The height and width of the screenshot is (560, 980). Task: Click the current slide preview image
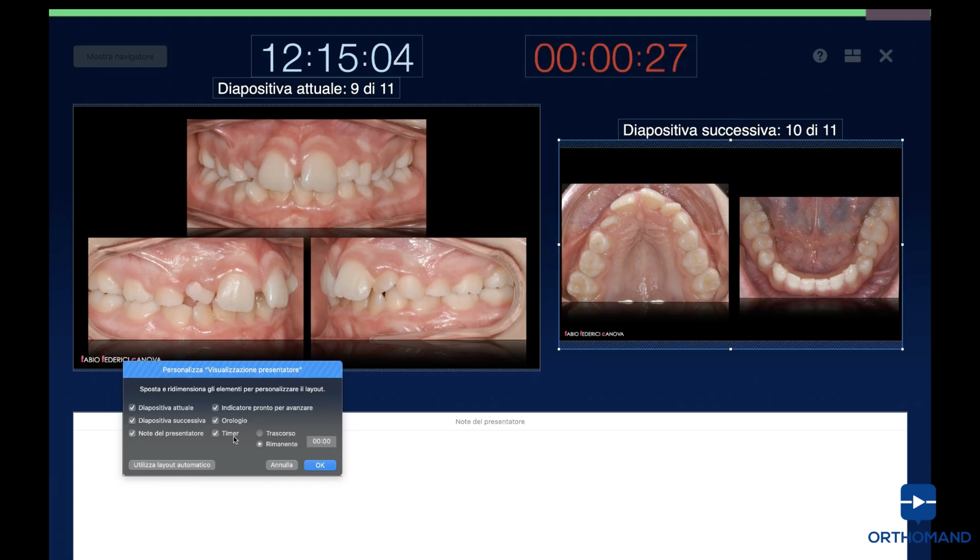click(306, 237)
